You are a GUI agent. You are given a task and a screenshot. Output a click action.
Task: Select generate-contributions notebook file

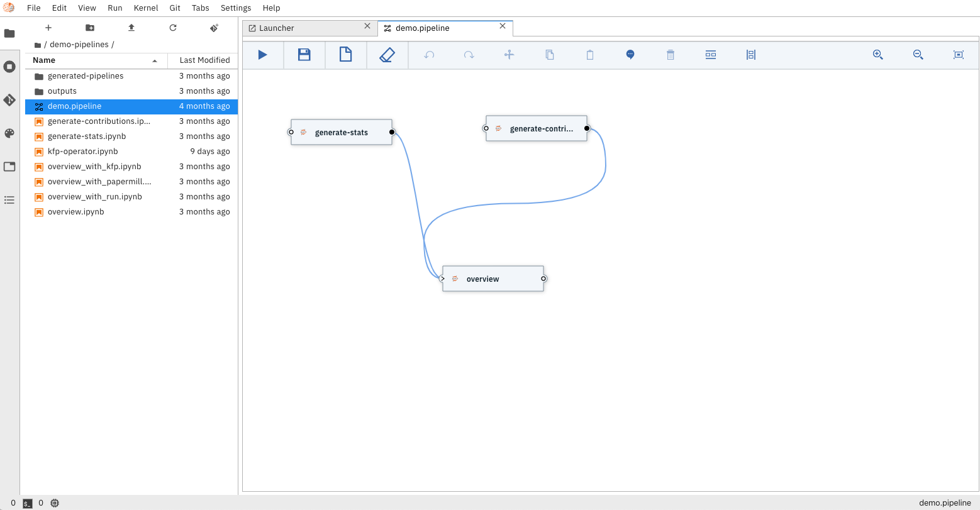pyautogui.click(x=131, y=121)
